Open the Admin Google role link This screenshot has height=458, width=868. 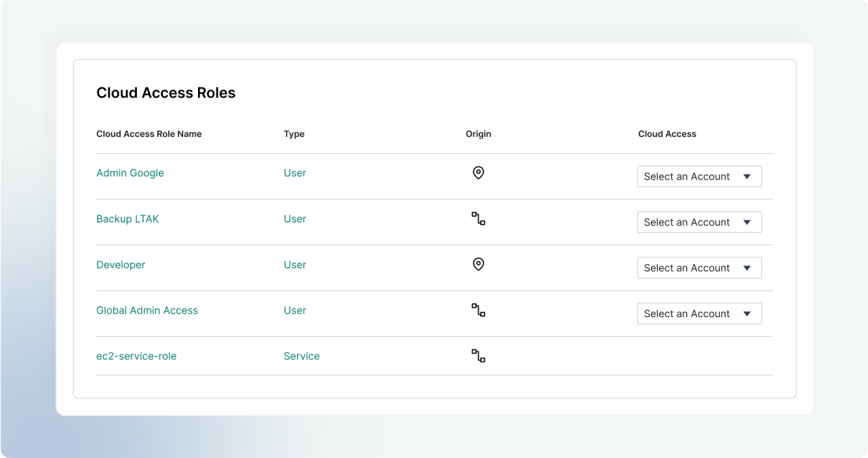130,173
